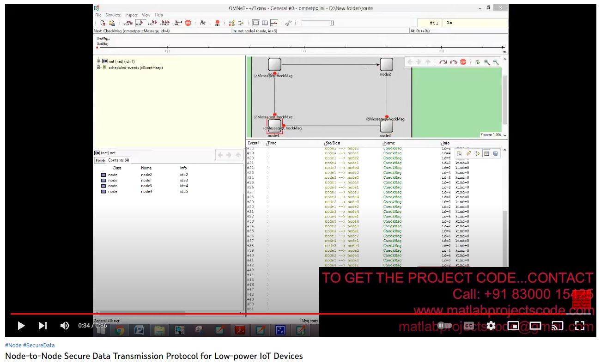Toggle the autoplay switch
Image resolution: width=601 pixels, height=364 pixels.
tap(444, 326)
